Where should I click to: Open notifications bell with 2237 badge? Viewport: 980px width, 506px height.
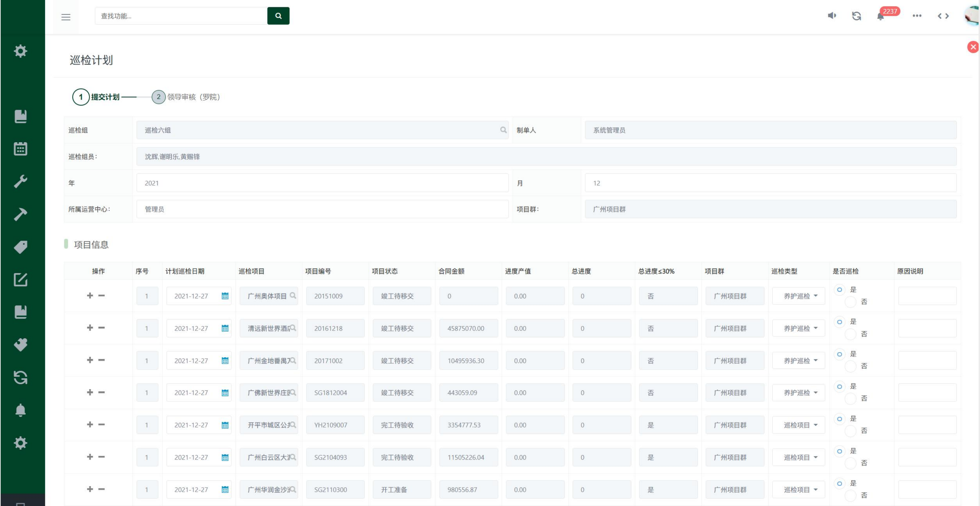pos(881,16)
